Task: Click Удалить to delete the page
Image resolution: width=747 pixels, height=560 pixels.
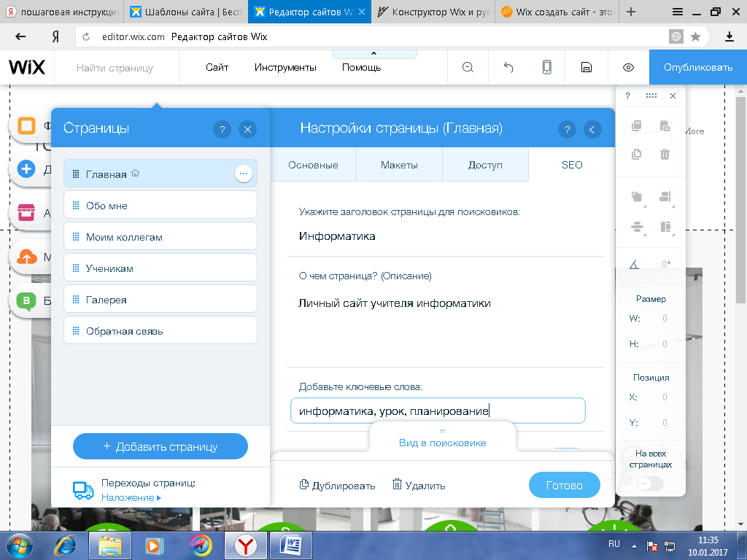Action: pos(419,485)
